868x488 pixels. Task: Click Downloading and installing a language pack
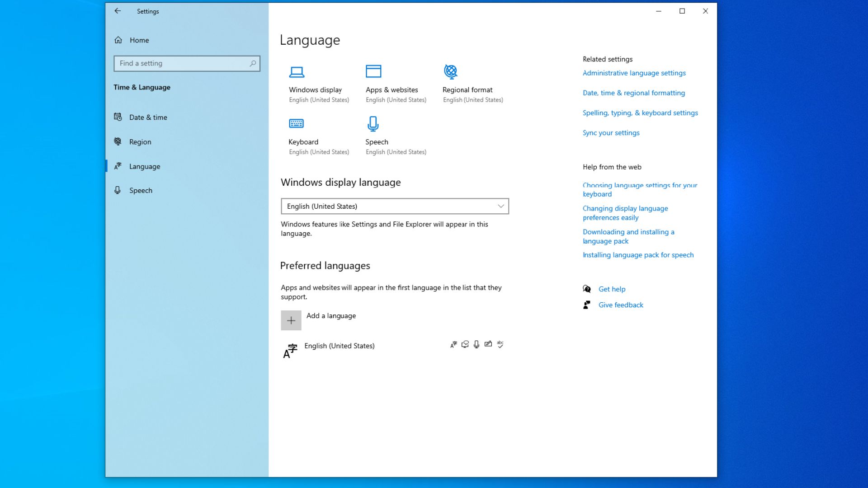tap(628, 236)
